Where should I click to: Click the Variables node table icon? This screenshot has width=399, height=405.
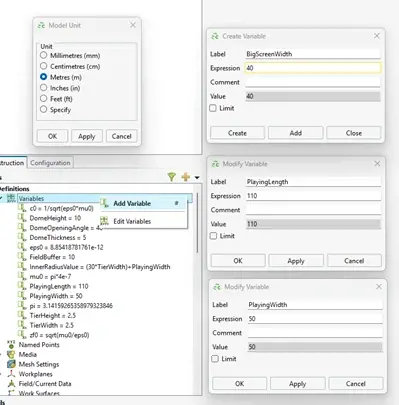pos(11,198)
